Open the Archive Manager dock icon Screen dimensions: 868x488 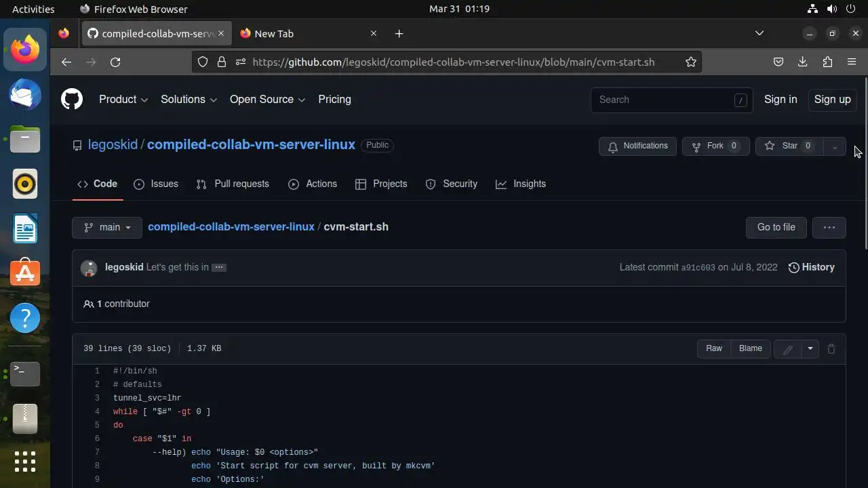(x=25, y=418)
